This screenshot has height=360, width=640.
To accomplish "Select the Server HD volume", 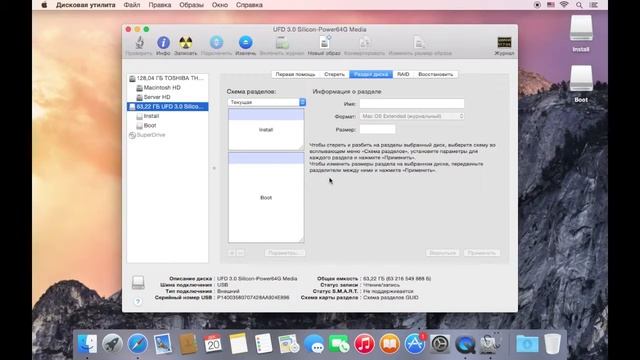I will coord(167,97).
